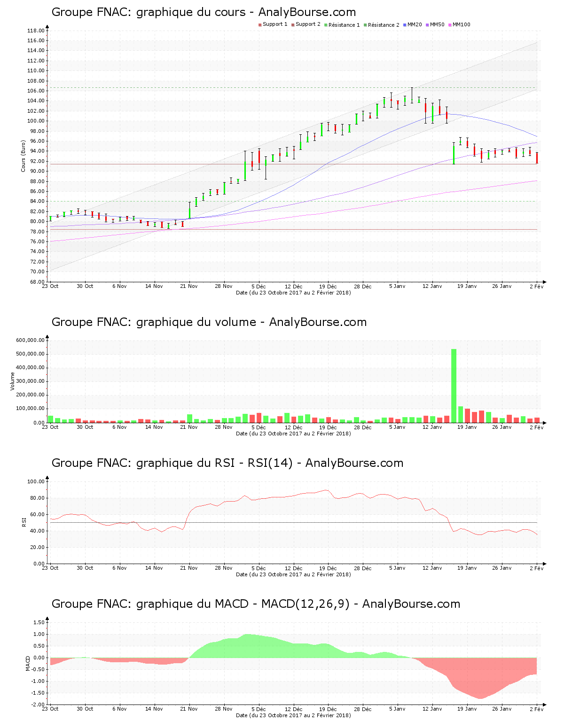Click the 'graphique du cours' chart title
The width and height of the screenshot is (564, 728).
click(204, 12)
